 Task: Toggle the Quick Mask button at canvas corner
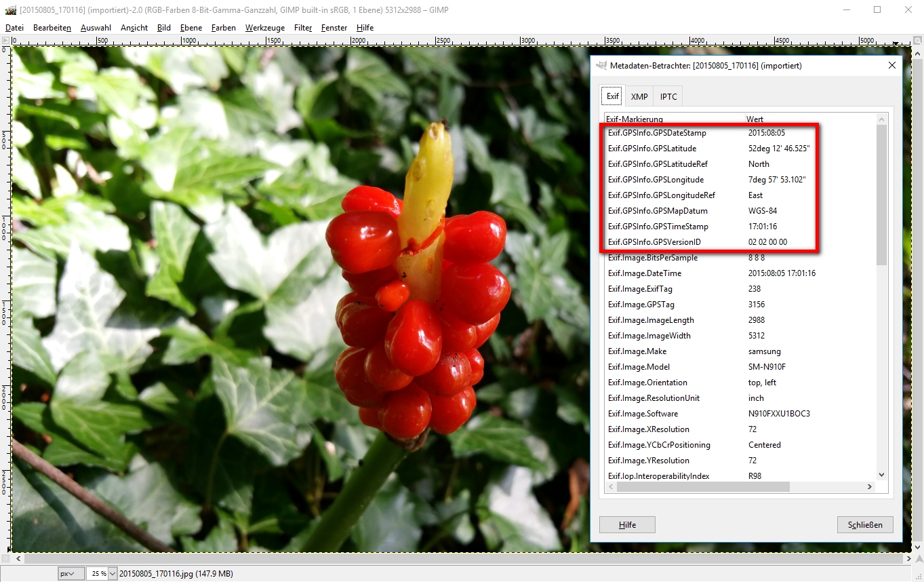5,558
